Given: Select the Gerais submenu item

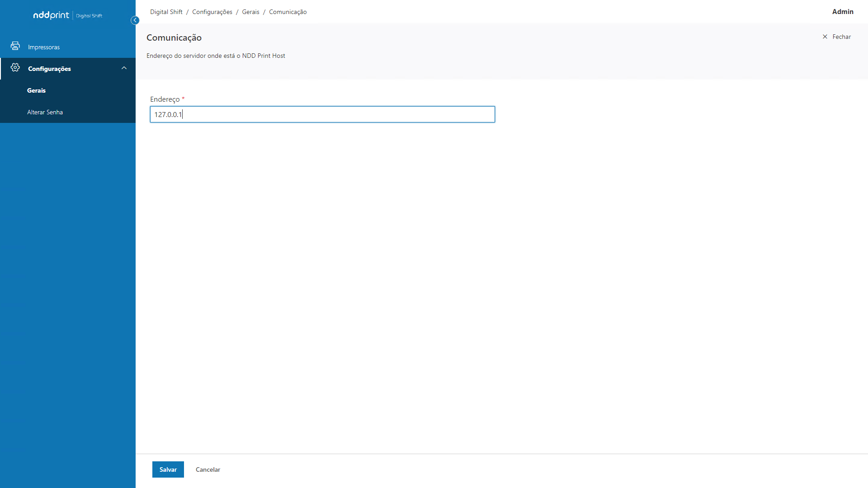Looking at the screenshot, I should point(36,90).
